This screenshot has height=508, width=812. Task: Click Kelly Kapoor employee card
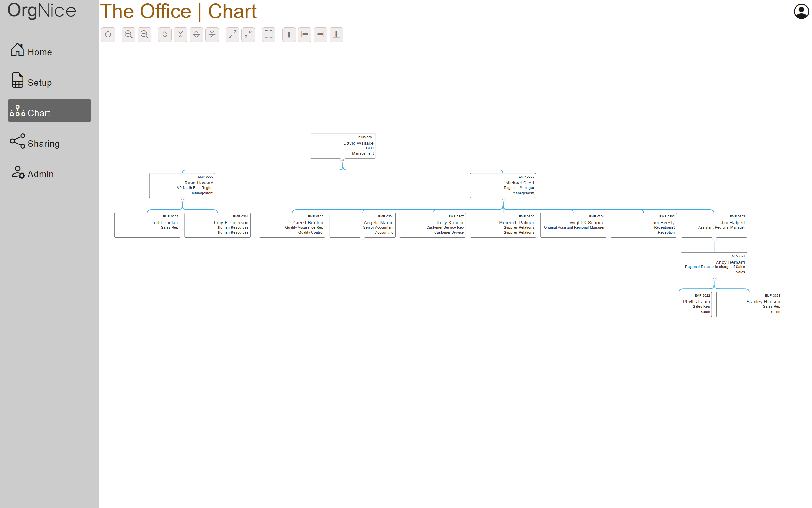(x=433, y=225)
